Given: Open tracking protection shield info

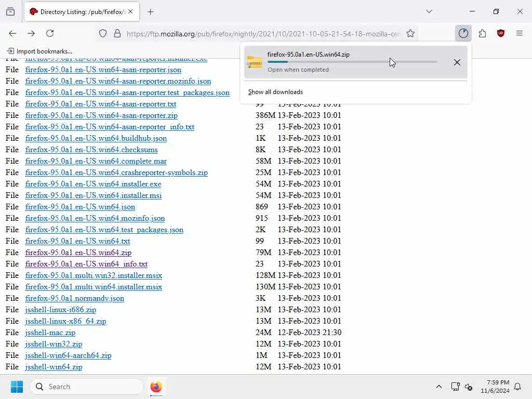Looking at the screenshot, I should 103,33.
